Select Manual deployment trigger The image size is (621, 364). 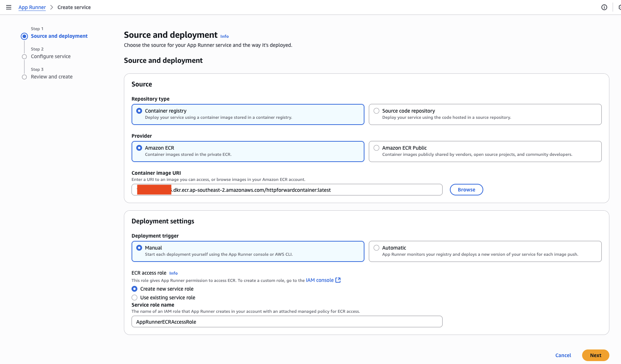(248, 251)
